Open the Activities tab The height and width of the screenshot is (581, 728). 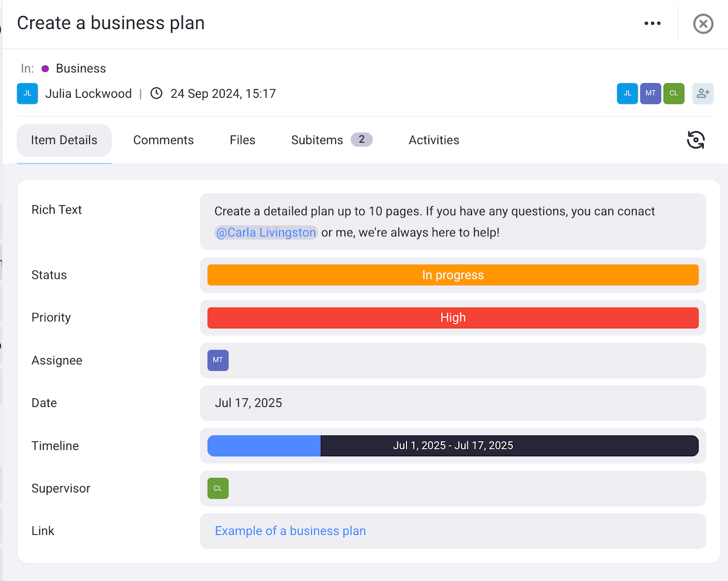434,140
